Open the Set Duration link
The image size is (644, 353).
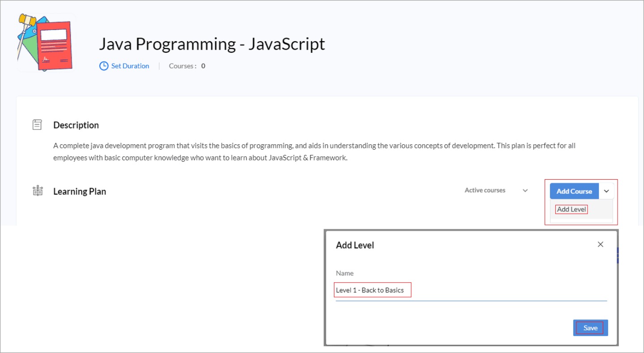point(130,66)
